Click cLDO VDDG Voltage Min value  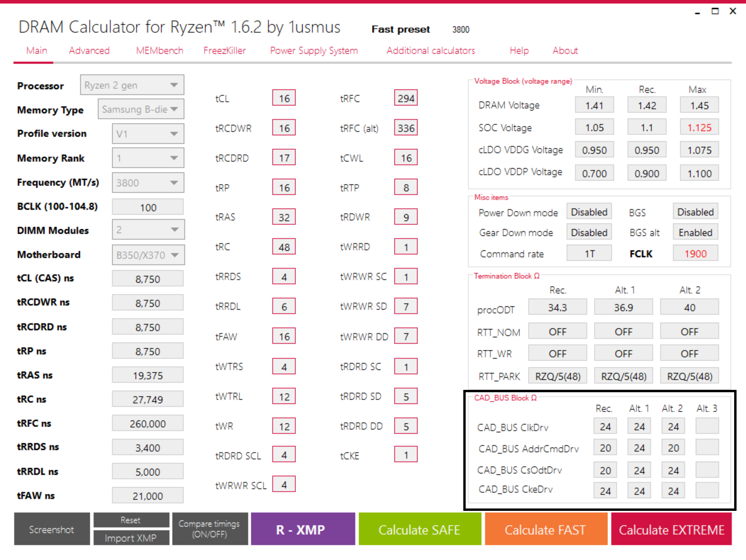tap(594, 150)
